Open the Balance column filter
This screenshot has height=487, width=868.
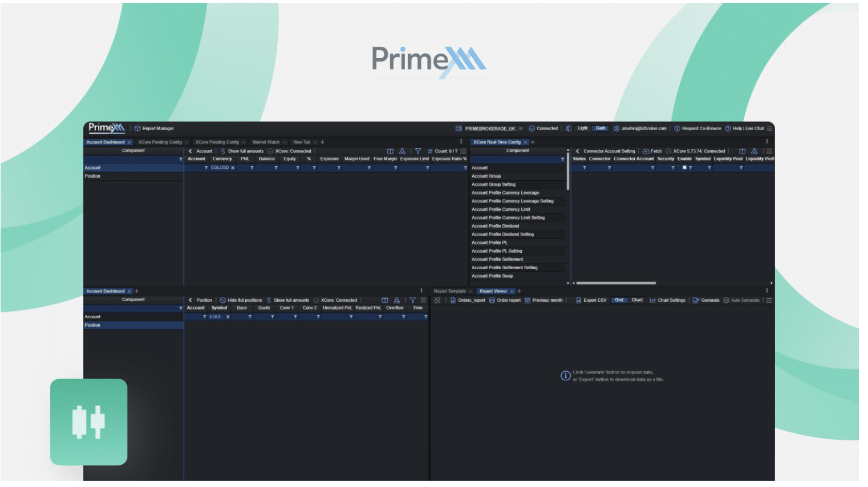(276, 168)
